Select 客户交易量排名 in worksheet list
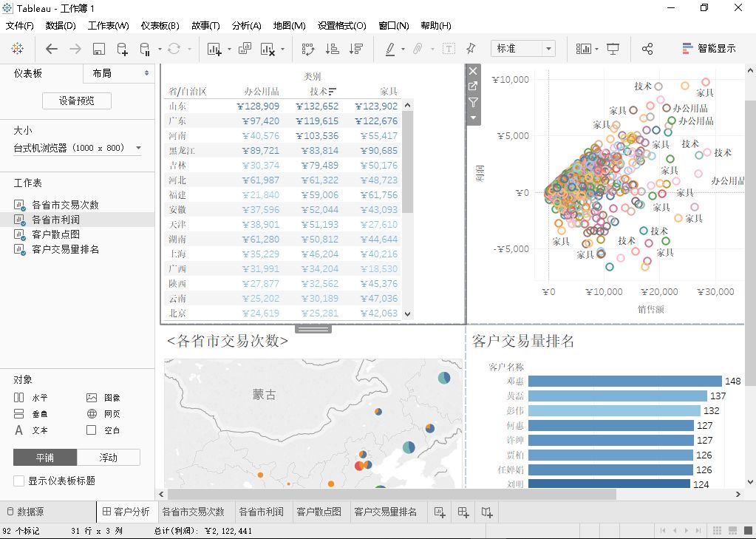Screen dimensions: 756x539 pyautogui.click(x=66, y=249)
